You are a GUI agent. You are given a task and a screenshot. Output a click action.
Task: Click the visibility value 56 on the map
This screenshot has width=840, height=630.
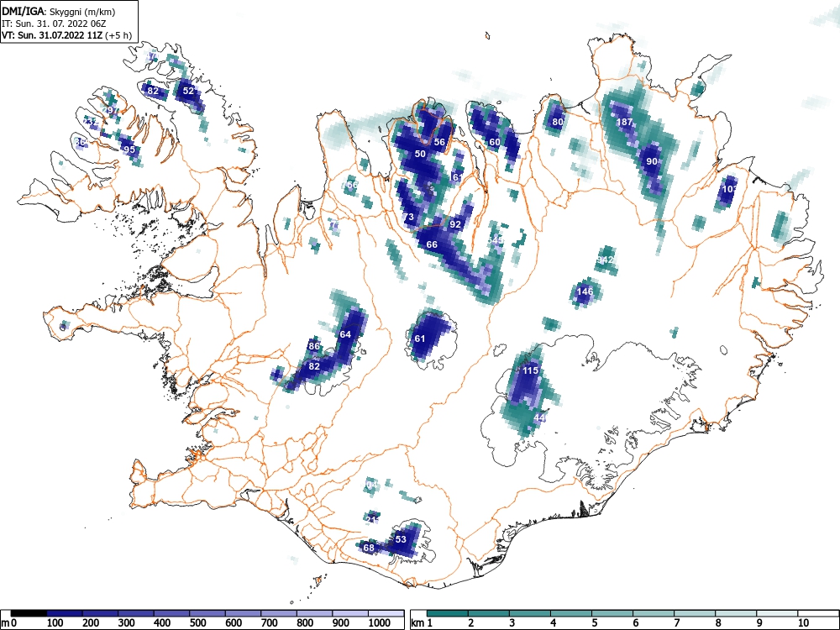tap(439, 142)
